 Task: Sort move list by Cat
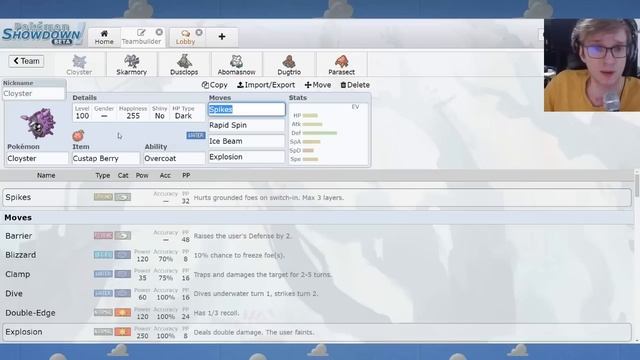123,176
